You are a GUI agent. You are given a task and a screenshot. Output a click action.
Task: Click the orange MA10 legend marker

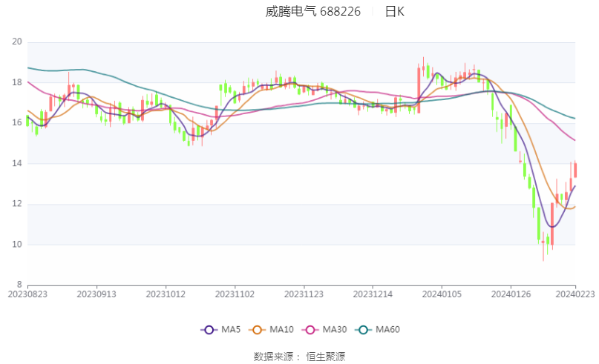(x=258, y=329)
